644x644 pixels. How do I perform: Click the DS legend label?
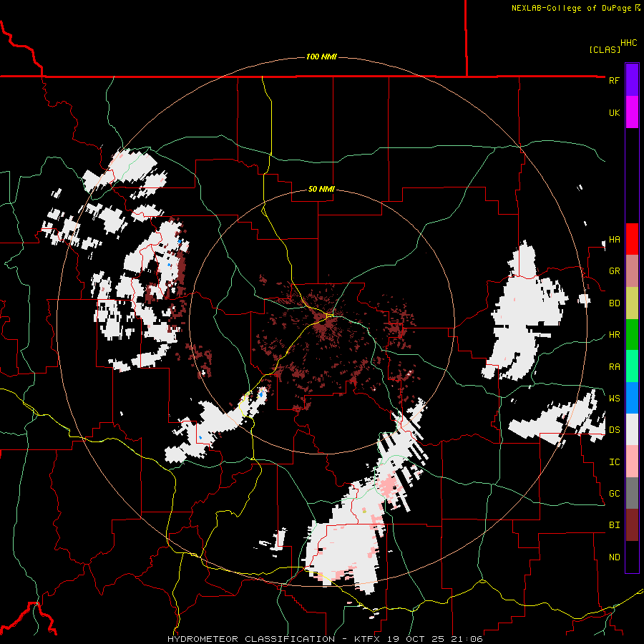614,430
